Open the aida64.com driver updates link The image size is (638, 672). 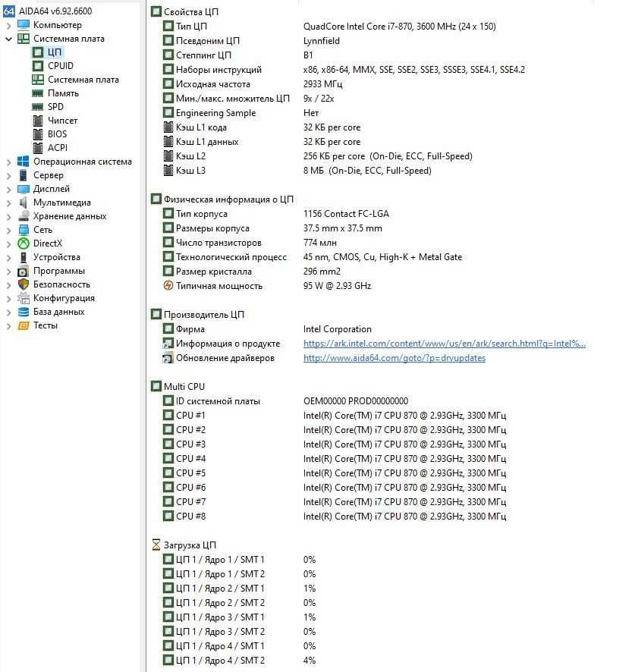tap(394, 358)
